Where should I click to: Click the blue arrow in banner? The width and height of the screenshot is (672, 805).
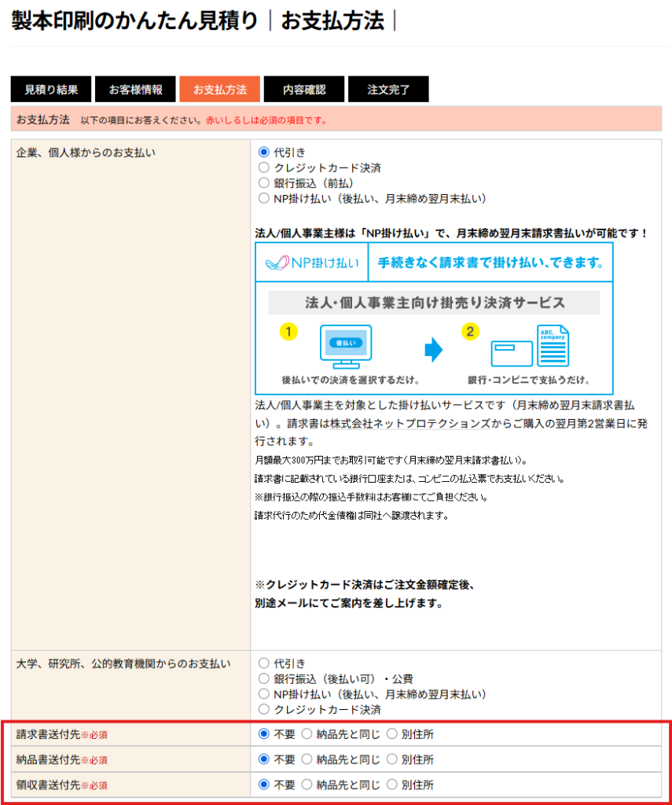click(433, 349)
